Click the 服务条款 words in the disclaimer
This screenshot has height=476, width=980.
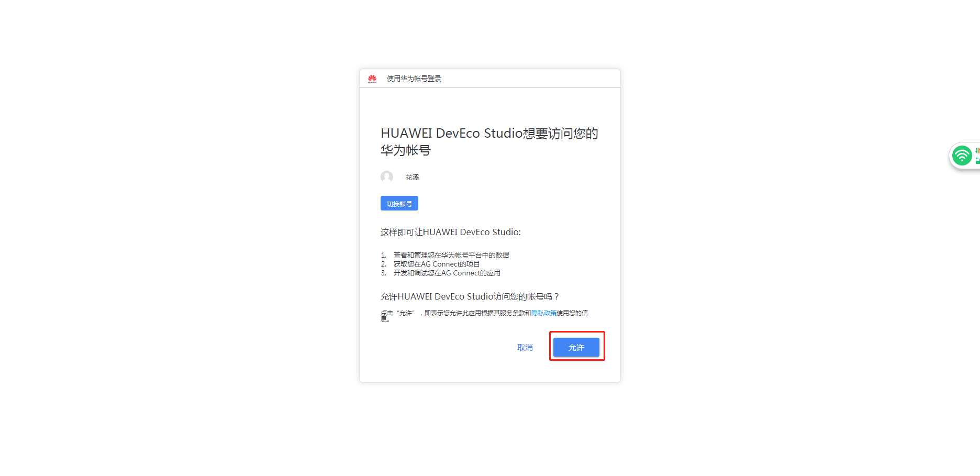point(513,313)
